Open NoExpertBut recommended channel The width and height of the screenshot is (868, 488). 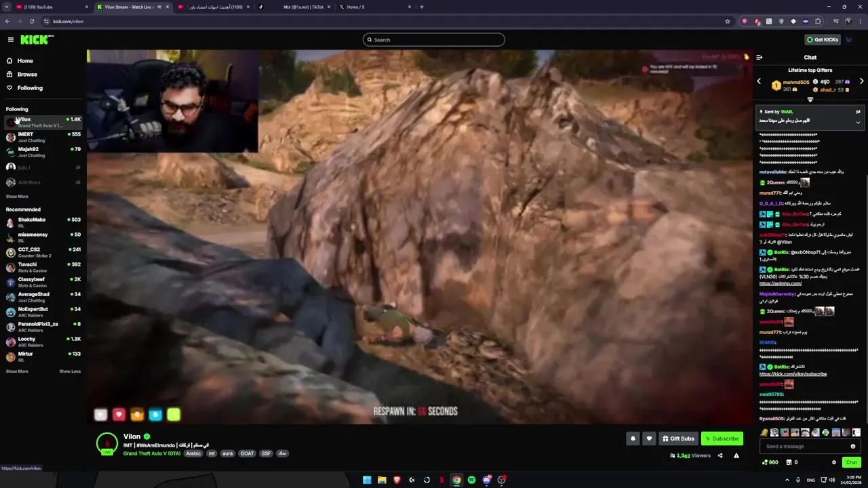point(43,312)
